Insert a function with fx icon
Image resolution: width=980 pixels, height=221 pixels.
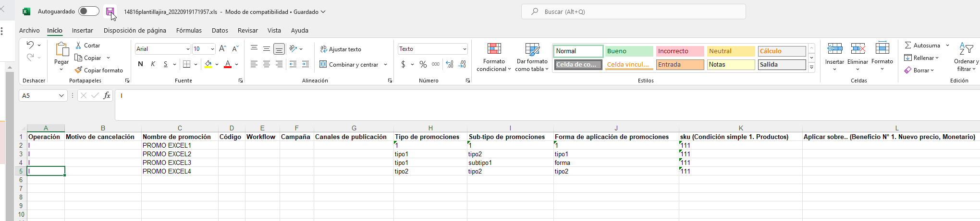point(107,95)
